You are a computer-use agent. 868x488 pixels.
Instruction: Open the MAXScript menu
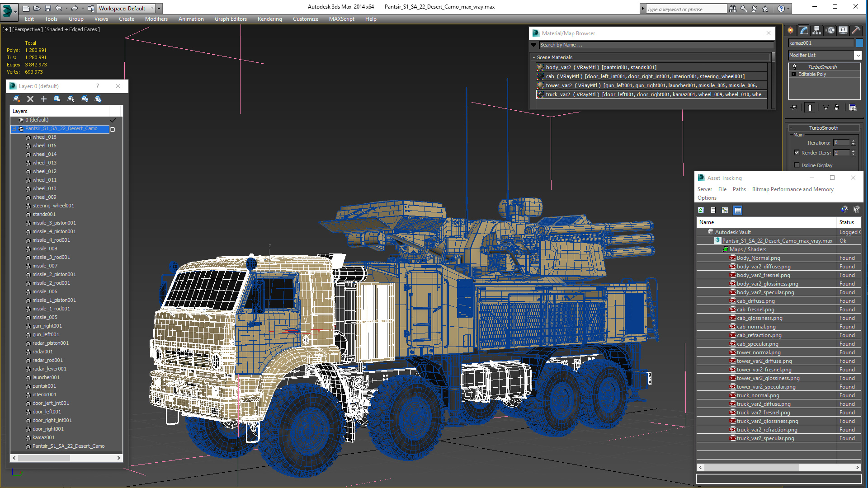[x=342, y=19]
